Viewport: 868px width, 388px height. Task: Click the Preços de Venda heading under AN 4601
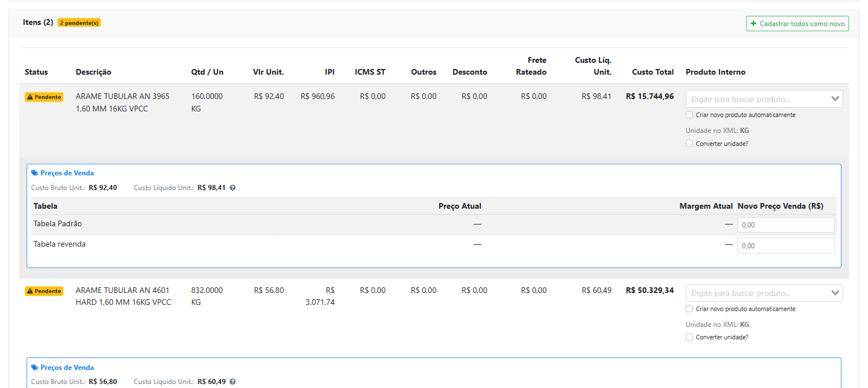[67, 368]
